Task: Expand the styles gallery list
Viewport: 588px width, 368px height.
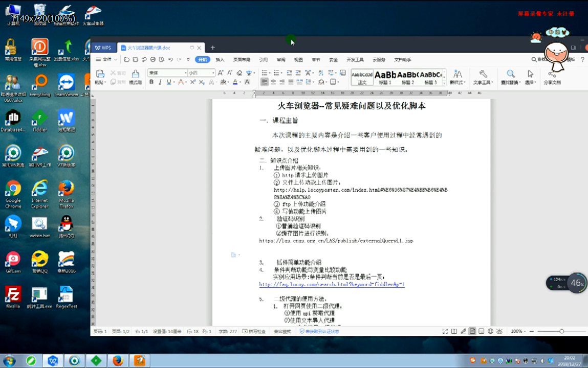Action: pos(444,83)
